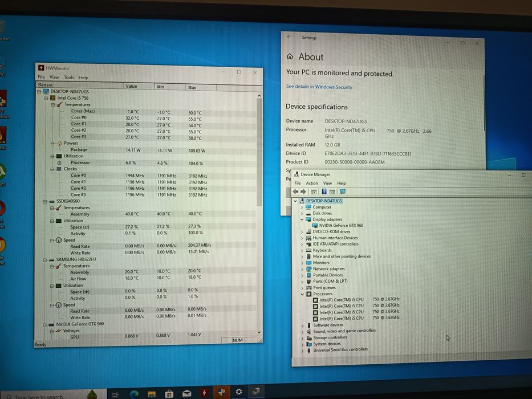Open Microsoft Store from the taskbar

(x=169, y=394)
